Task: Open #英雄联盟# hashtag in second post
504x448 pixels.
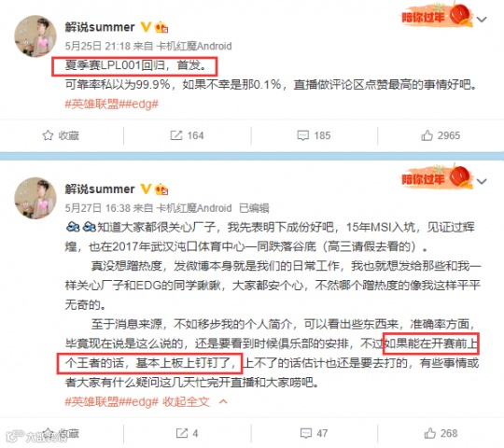Action: point(91,401)
